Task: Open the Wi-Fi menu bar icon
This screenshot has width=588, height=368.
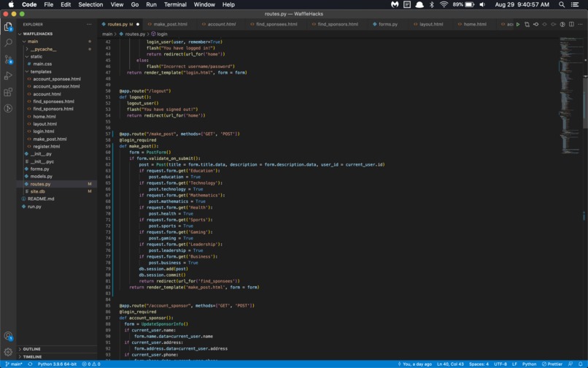Action: [x=444, y=4]
